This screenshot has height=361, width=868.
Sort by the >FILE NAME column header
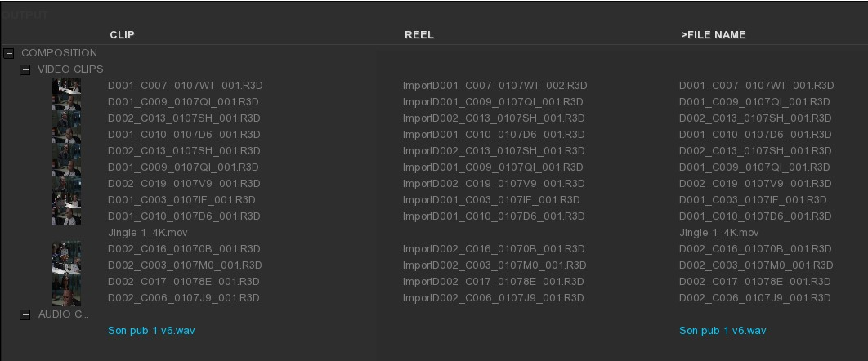(713, 35)
